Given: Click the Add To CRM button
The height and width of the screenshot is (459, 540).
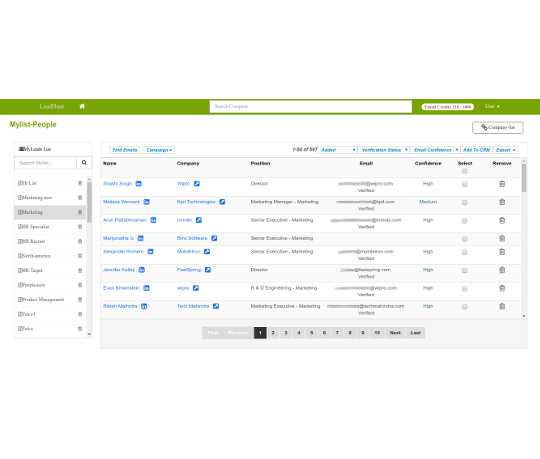Looking at the screenshot, I should (x=477, y=150).
